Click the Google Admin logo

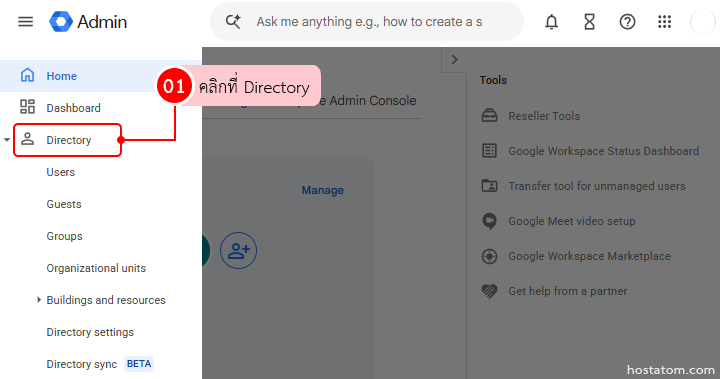tap(61, 22)
